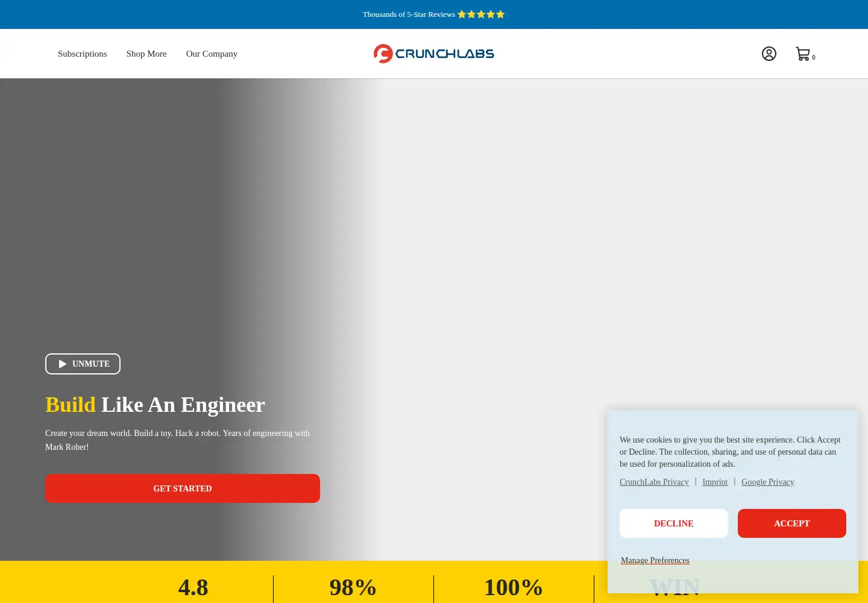Open Manage Preferences for cookies

655,560
